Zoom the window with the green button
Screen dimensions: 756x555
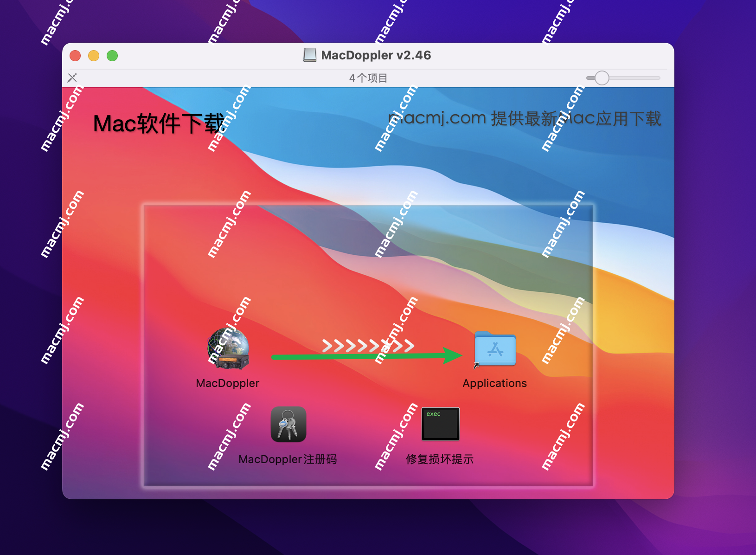(x=112, y=56)
